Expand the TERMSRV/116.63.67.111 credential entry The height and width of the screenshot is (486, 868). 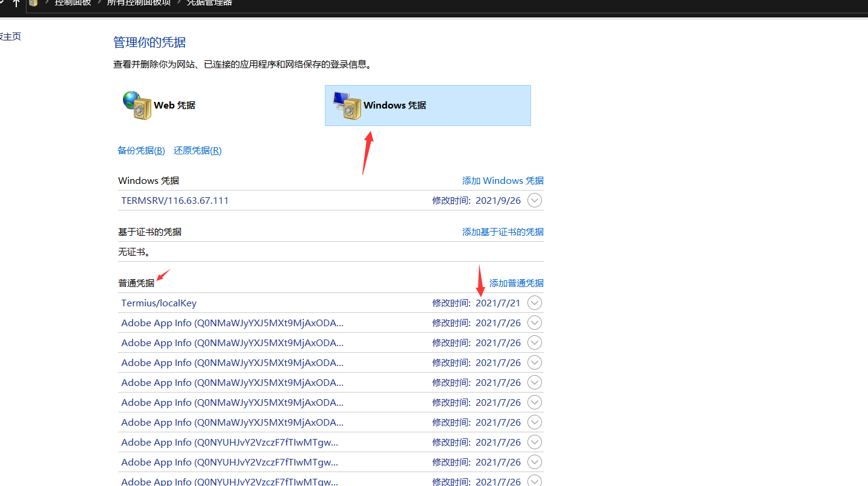pos(534,200)
